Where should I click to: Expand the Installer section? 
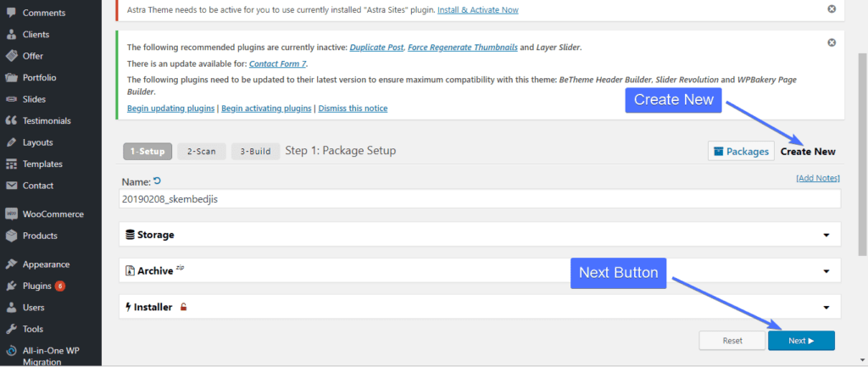coord(826,307)
